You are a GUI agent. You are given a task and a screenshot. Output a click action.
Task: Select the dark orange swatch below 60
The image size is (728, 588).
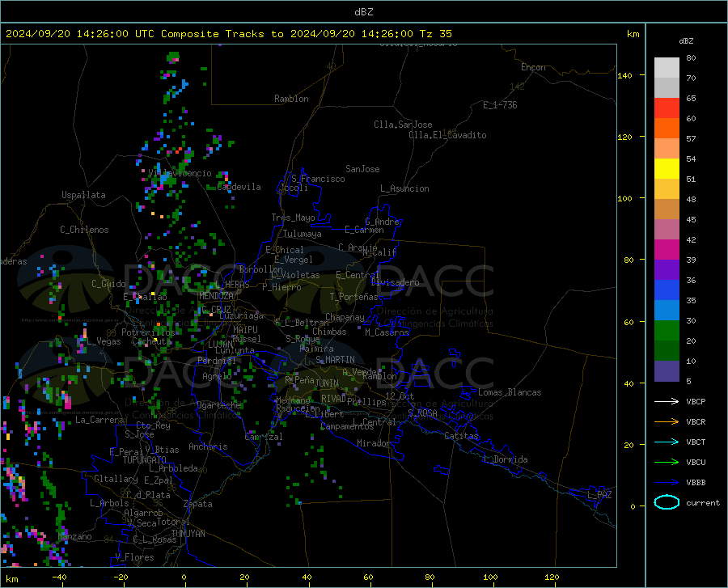(x=667, y=129)
